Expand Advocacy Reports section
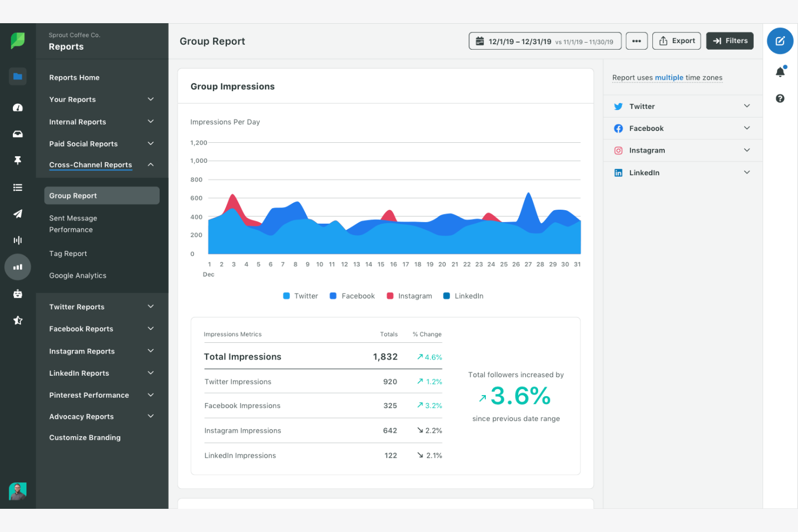Image resolution: width=798 pixels, height=532 pixels. pyautogui.click(x=102, y=417)
